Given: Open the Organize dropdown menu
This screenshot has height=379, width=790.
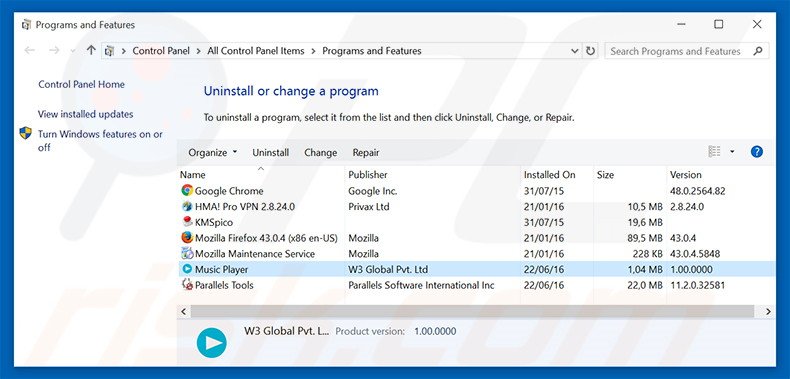Looking at the screenshot, I should [x=213, y=153].
